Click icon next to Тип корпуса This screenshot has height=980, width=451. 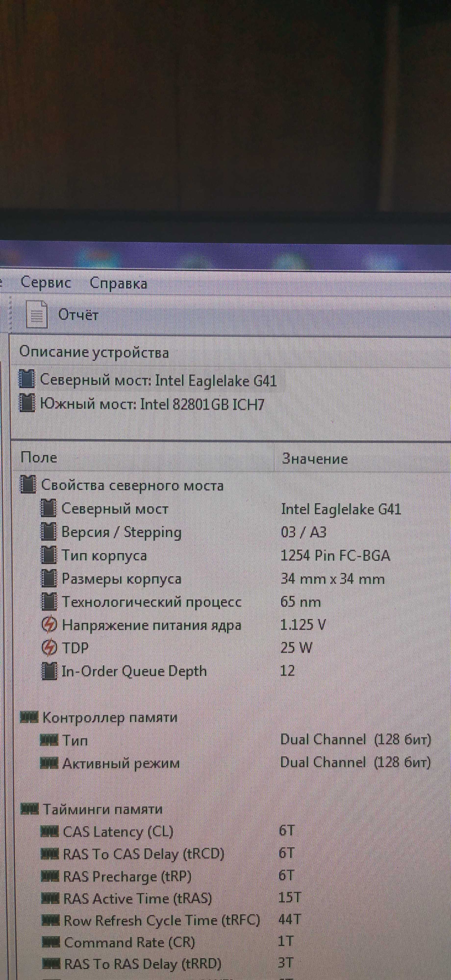(x=49, y=555)
